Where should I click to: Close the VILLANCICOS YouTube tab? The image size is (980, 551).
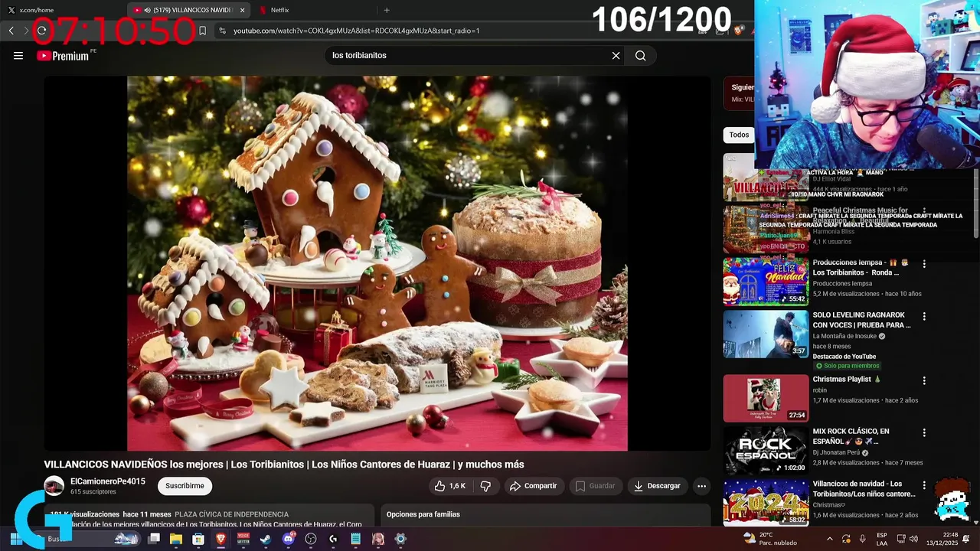point(243,10)
